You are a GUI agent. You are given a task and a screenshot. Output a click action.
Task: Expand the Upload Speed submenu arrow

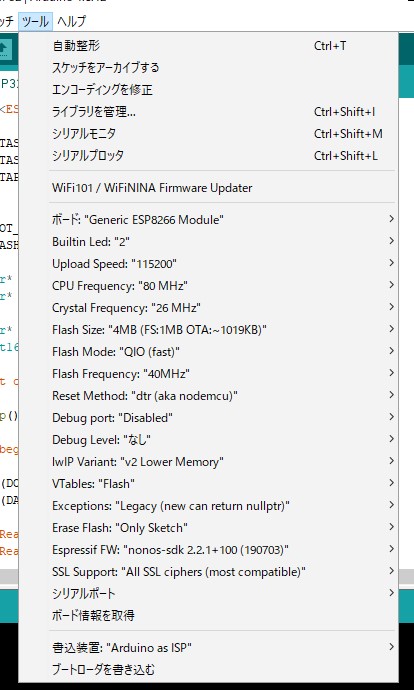pos(391,263)
